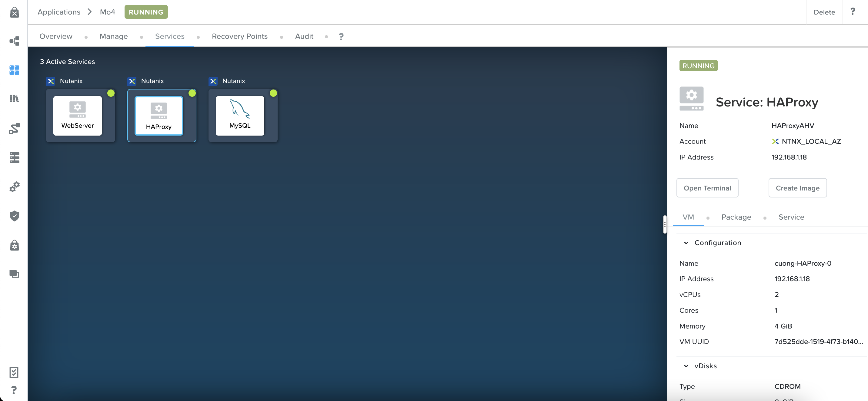Open the endpoints server icon in the sidebar
This screenshot has height=401, width=868.
(14, 157)
